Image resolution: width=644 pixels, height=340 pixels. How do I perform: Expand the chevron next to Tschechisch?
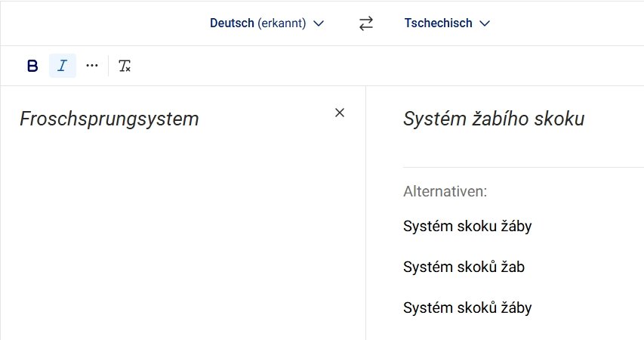pos(485,23)
